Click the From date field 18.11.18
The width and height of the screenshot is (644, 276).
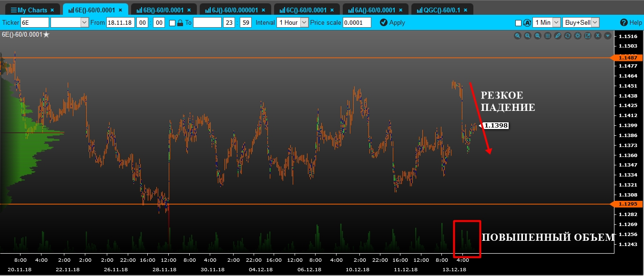click(x=121, y=22)
